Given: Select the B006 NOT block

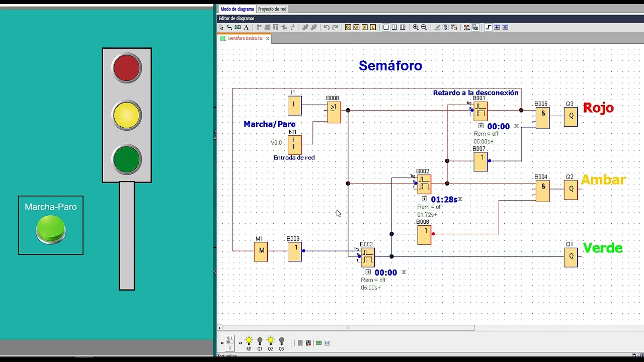Looking at the screenshot, I should pyautogui.click(x=424, y=235).
